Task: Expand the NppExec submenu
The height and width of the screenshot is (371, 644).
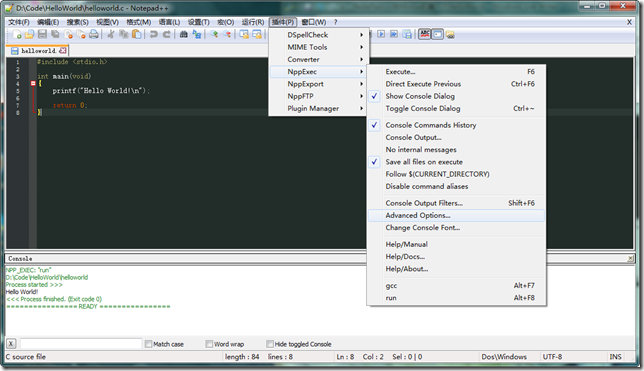Action: 319,72
